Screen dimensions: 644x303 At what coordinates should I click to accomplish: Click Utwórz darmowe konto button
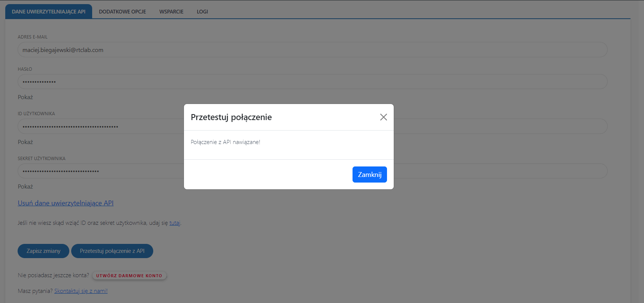(129, 276)
